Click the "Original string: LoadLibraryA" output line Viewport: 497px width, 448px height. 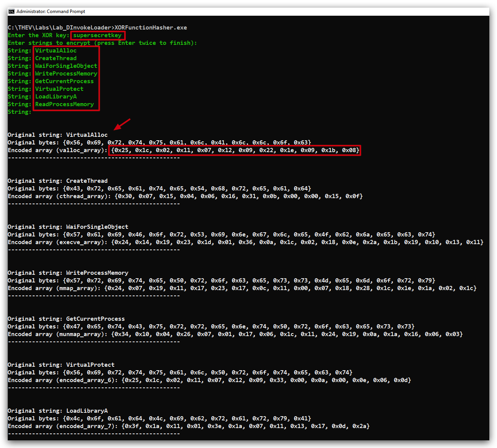point(58,411)
